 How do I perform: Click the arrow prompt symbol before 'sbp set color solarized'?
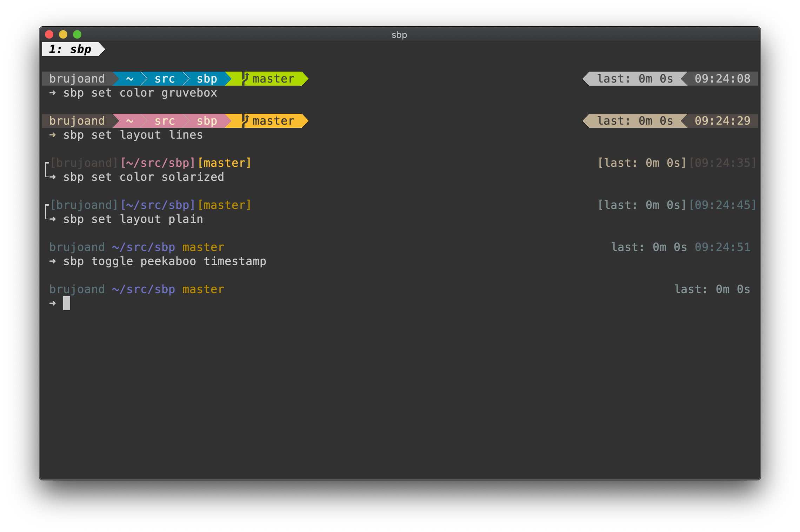[52, 177]
